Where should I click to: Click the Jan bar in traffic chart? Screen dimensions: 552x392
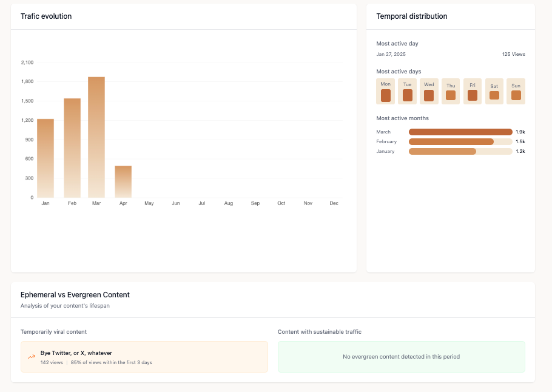(x=45, y=158)
